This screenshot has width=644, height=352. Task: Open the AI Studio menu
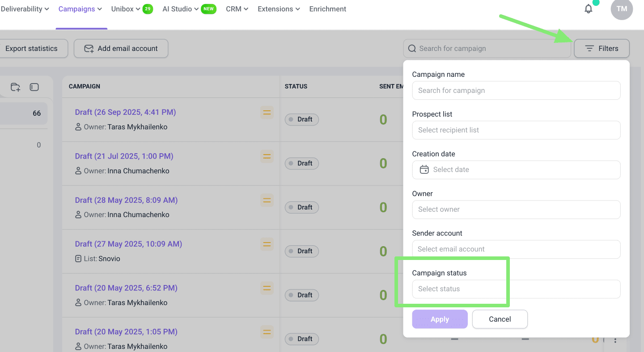181,9
